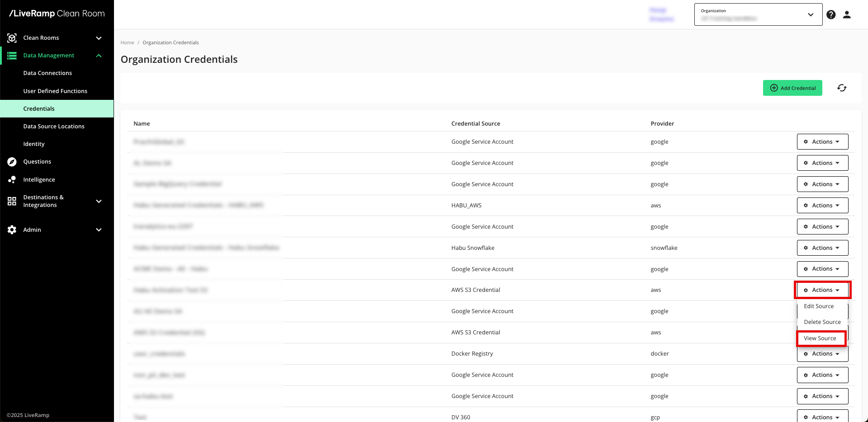The width and height of the screenshot is (868, 422).
Task: Click the Admin gear icon
Action: click(x=12, y=230)
